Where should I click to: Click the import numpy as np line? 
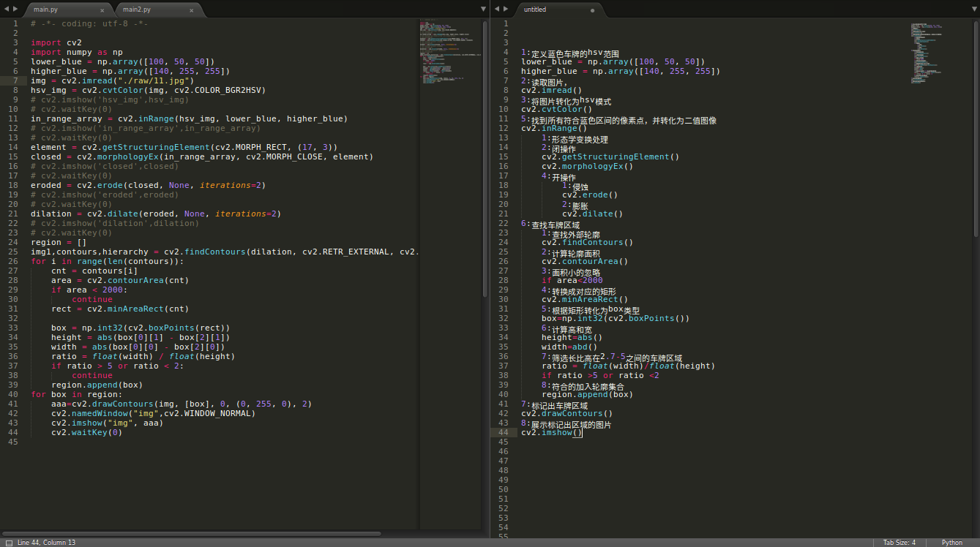[77, 52]
